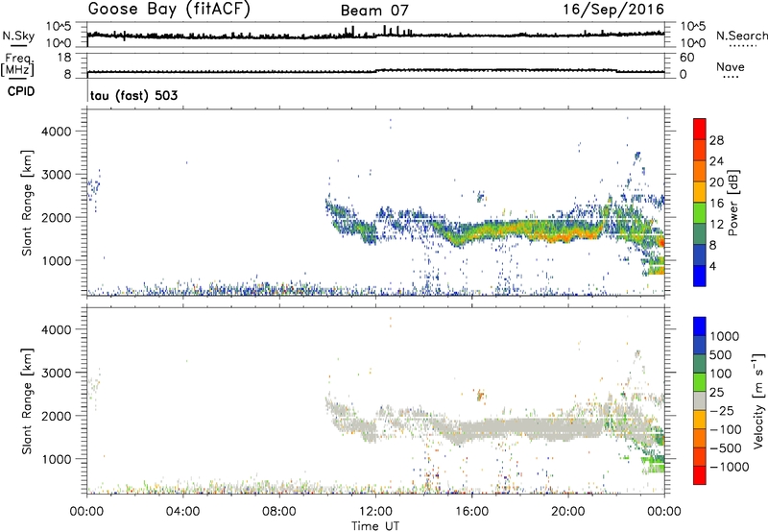Click the '4000' tick in the power panel

pos(57,132)
